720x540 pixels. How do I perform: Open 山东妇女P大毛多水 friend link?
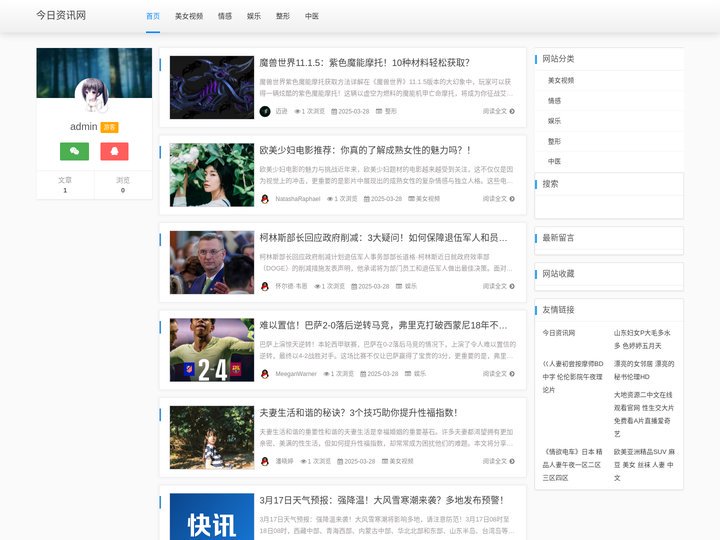tap(642, 339)
